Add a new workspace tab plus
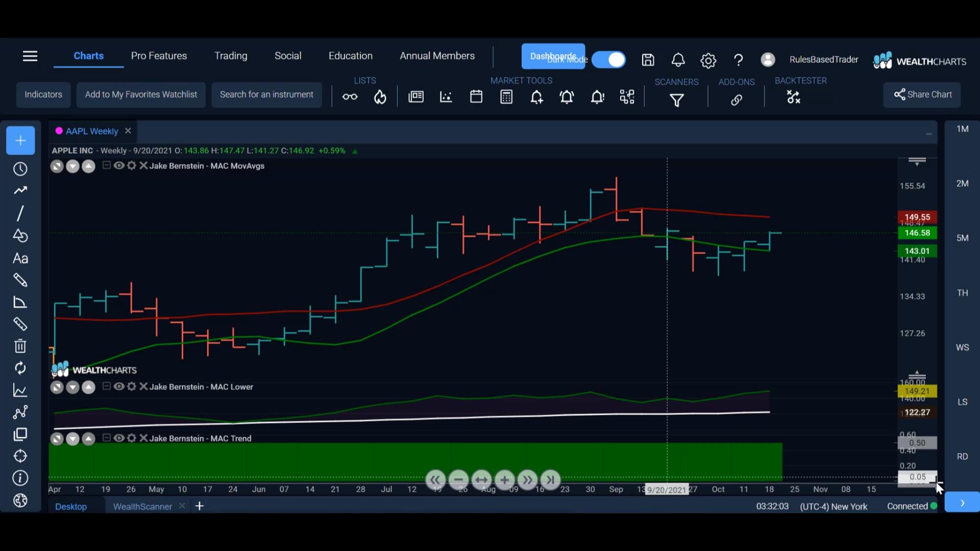980x551 pixels. tap(200, 506)
